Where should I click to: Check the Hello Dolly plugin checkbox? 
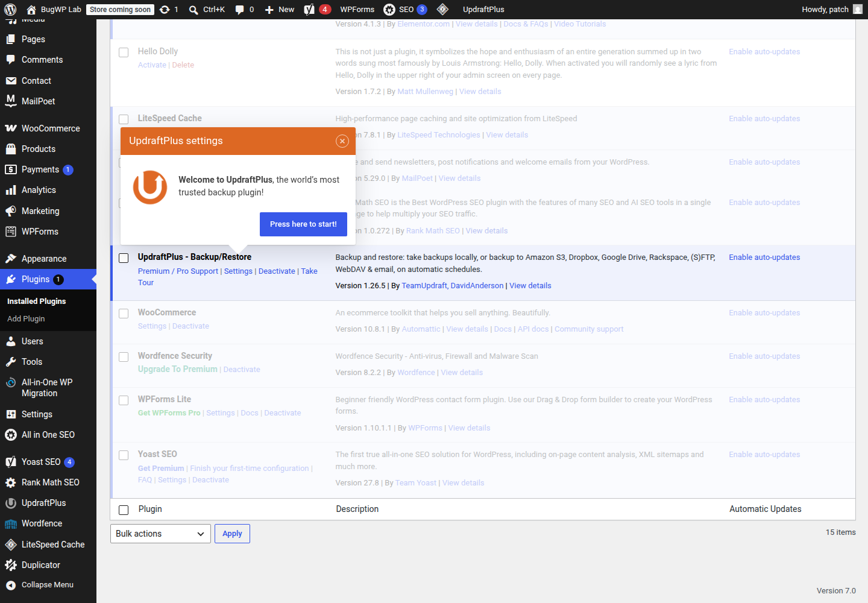[x=124, y=52]
